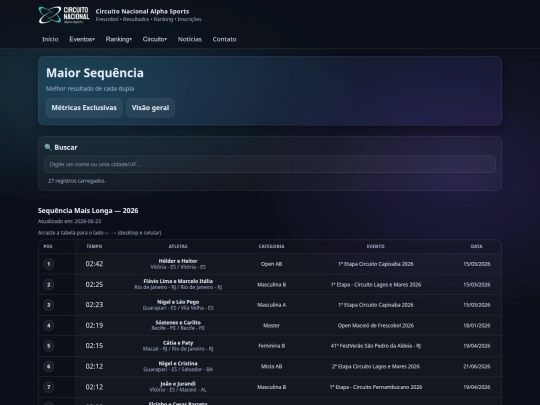The width and height of the screenshot is (540, 405).
Task: Click the Métricas Exclusivas button
Action: [x=84, y=108]
